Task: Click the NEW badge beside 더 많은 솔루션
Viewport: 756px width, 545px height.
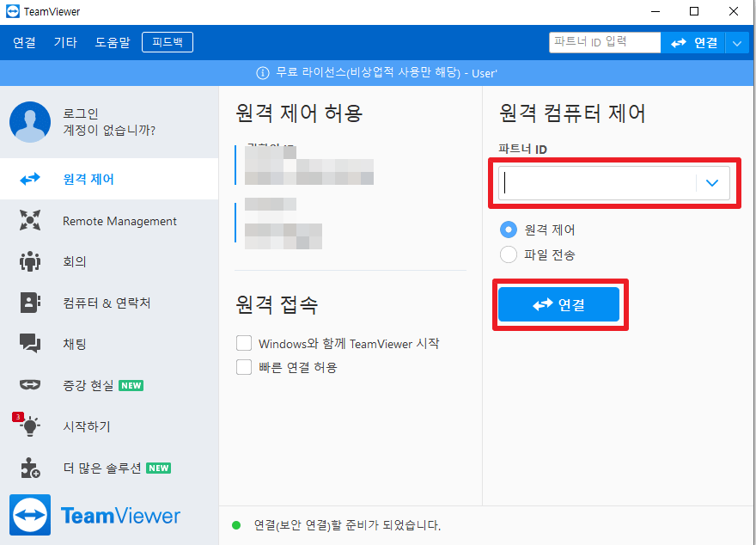Action: pyautogui.click(x=159, y=468)
